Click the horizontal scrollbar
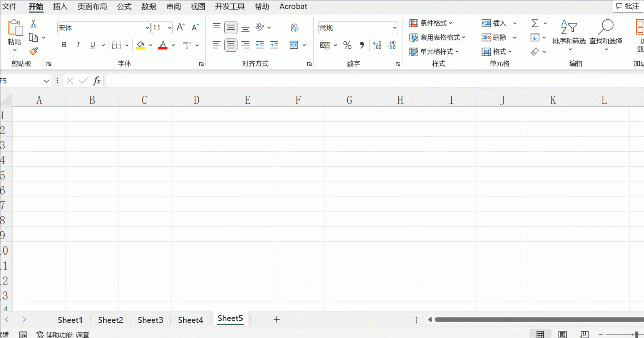 tap(539, 319)
